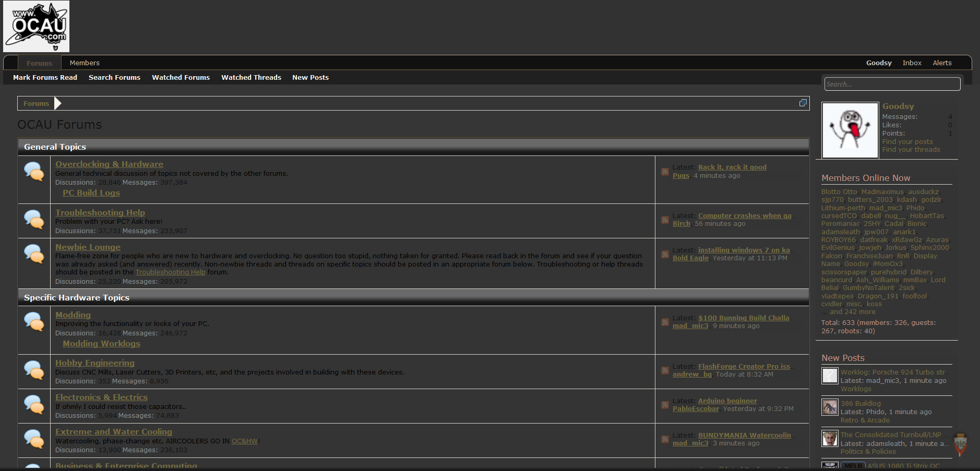This screenshot has width=980, height=471.
Task: Open 'The Consolidated Turnbull/LNP' thread
Action: tap(891, 435)
